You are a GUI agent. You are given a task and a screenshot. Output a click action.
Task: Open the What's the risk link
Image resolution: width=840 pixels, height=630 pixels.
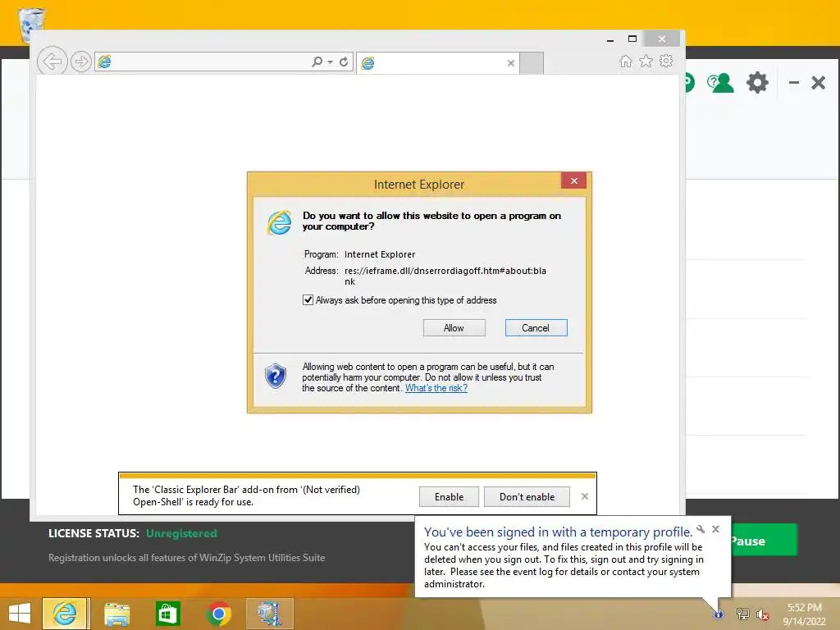point(436,388)
